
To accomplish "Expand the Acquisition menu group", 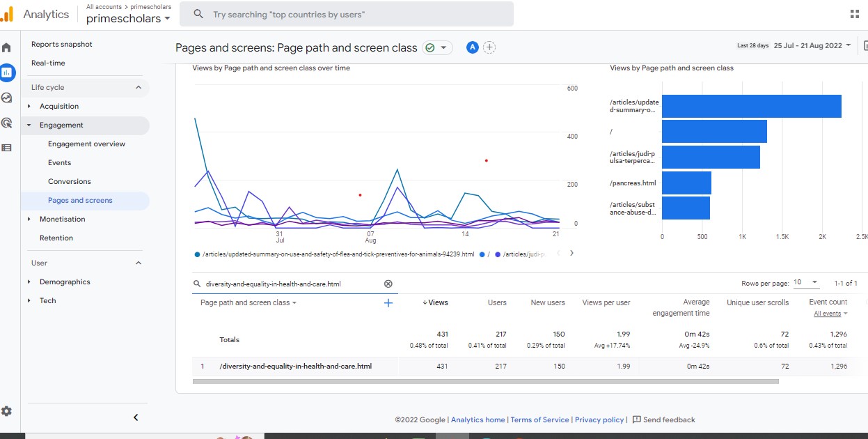I will [29, 107].
